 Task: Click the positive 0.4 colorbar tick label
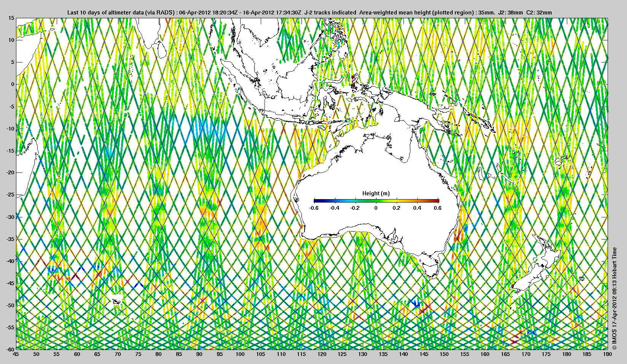pyautogui.click(x=417, y=208)
